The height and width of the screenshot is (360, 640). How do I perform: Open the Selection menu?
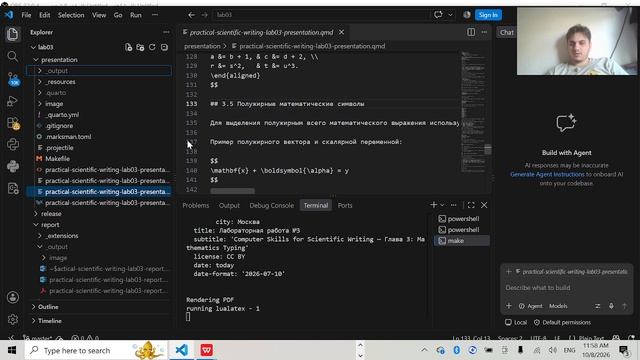71,15
